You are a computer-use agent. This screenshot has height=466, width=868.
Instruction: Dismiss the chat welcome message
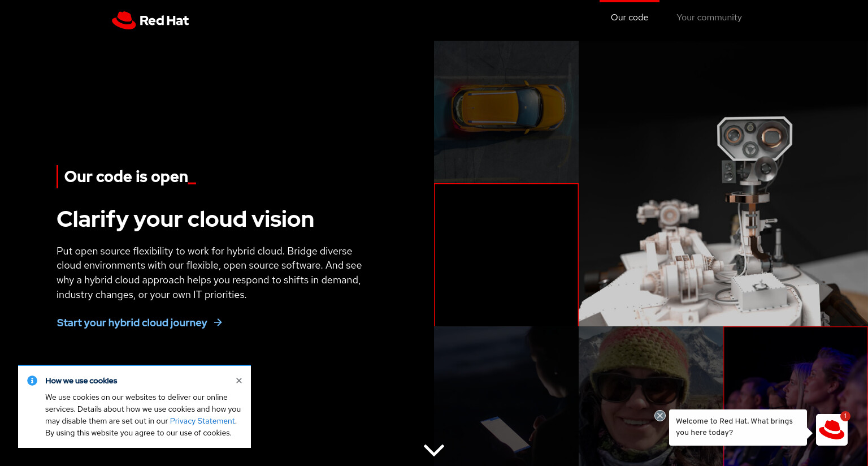pos(660,416)
